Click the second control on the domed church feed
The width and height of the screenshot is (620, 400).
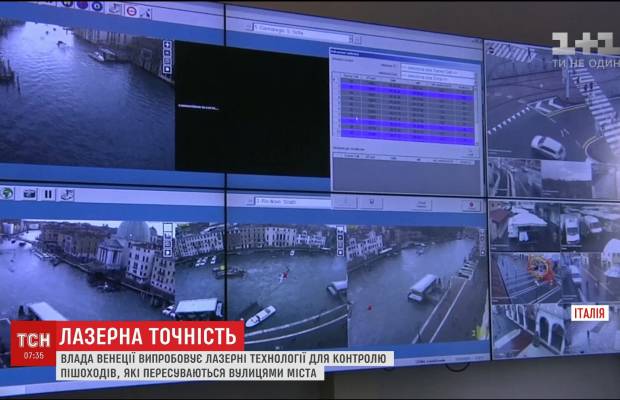coord(168,236)
